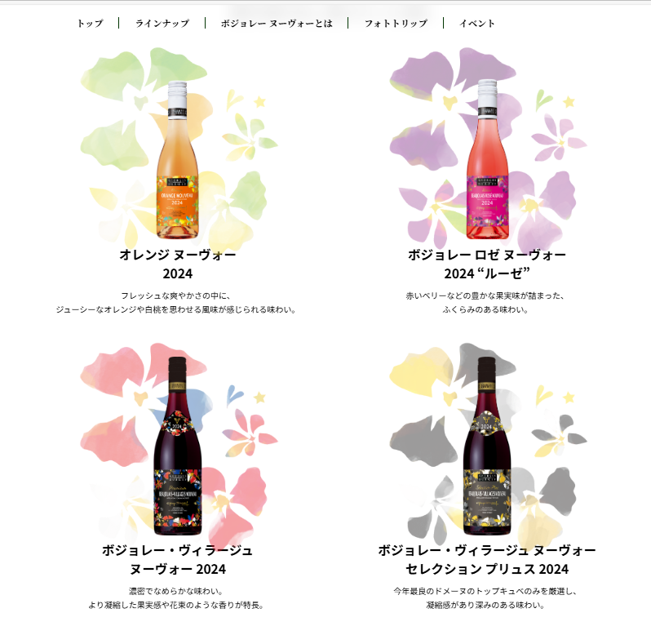Open the トップ navigation item
This screenshot has height=644, width=651.
90,24
